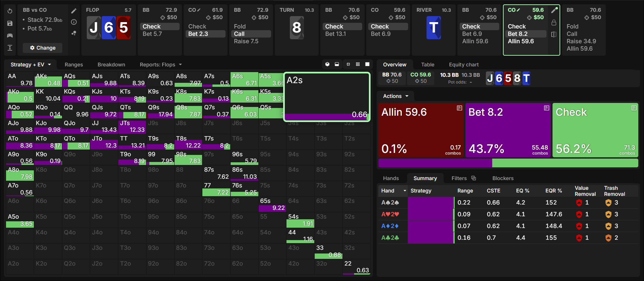Image resolution: width=644 pixels, height=281 pixels.
Task: Click the save floppy disk icon
Action: pyautogui.click(x=10, y=23)
